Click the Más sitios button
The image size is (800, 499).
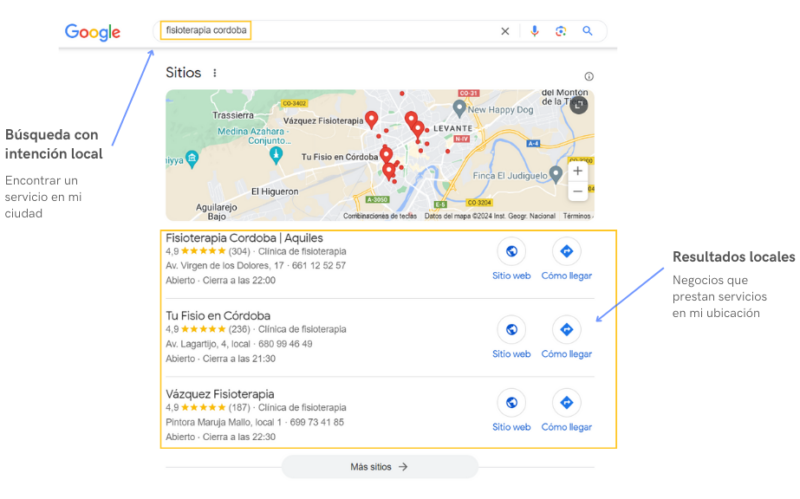380,467
